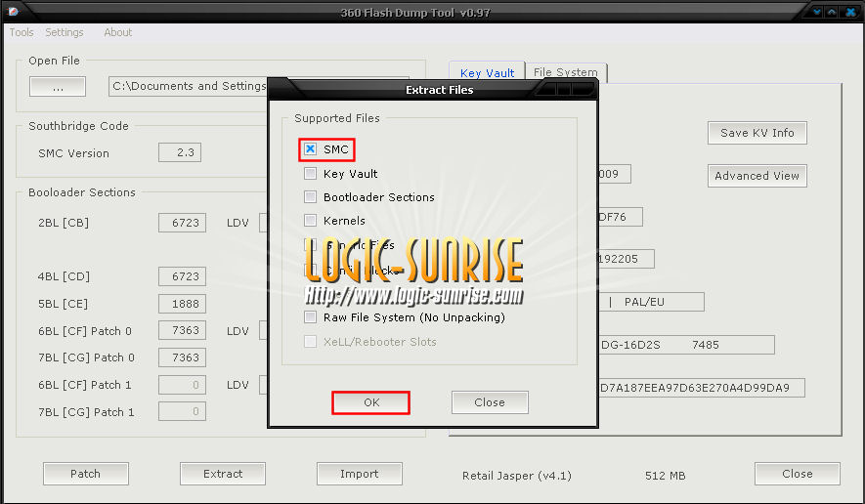Screen dimensions: 865x504
Task: Click the roll-down arrow icon in main title bar
Action: [x=817, y=12]
